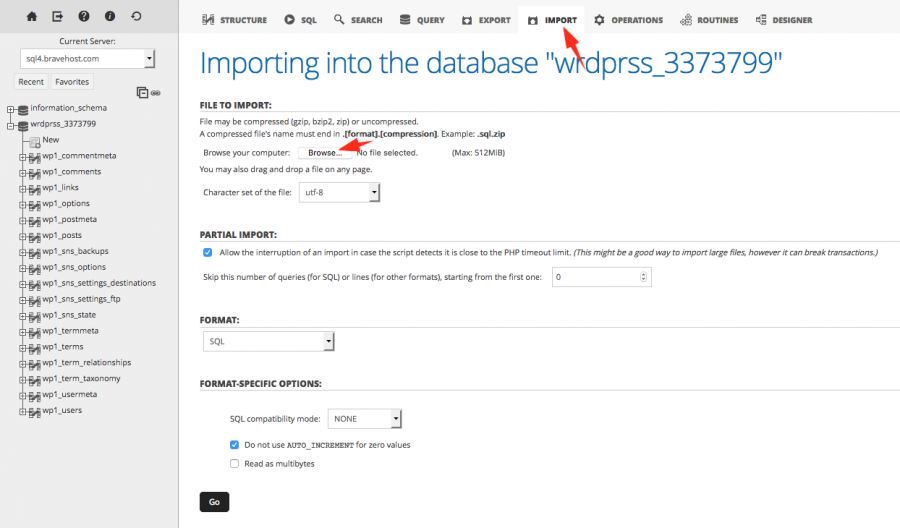Expand the wp1_sns_settings_destinations table node

click(22, 284)
